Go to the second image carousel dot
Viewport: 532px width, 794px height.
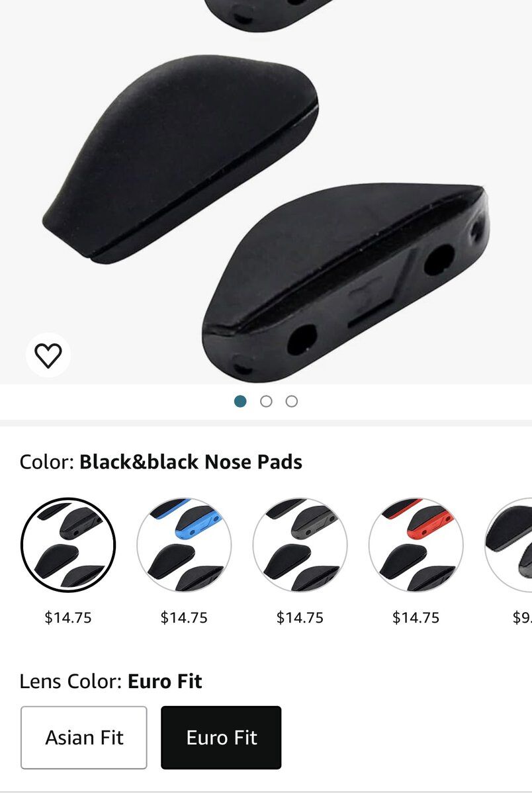pyautogui.click(x=266, y=401)
